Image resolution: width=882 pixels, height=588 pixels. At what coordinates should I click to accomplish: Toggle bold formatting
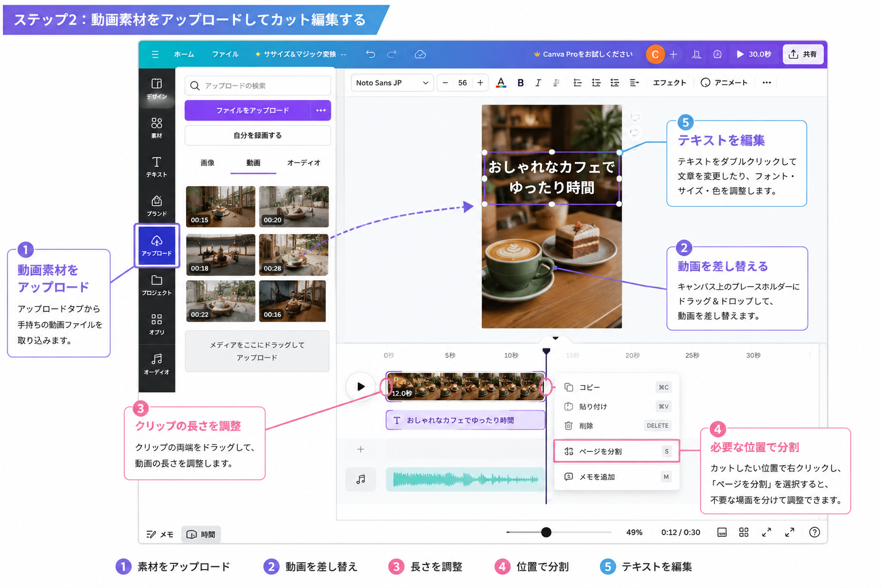520,83
